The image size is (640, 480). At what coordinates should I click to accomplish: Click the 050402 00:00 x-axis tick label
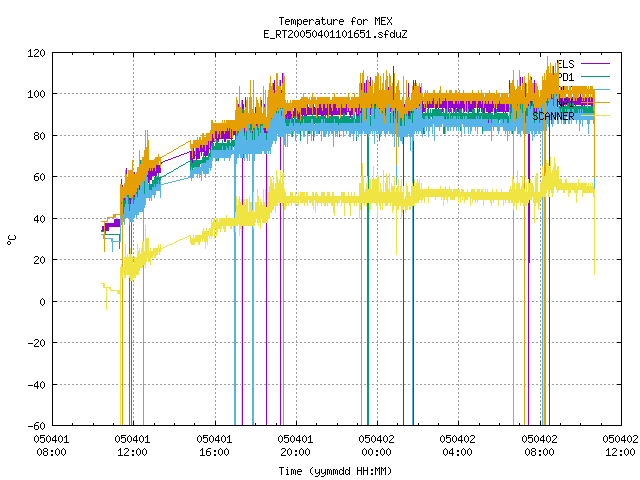(376, 446)
